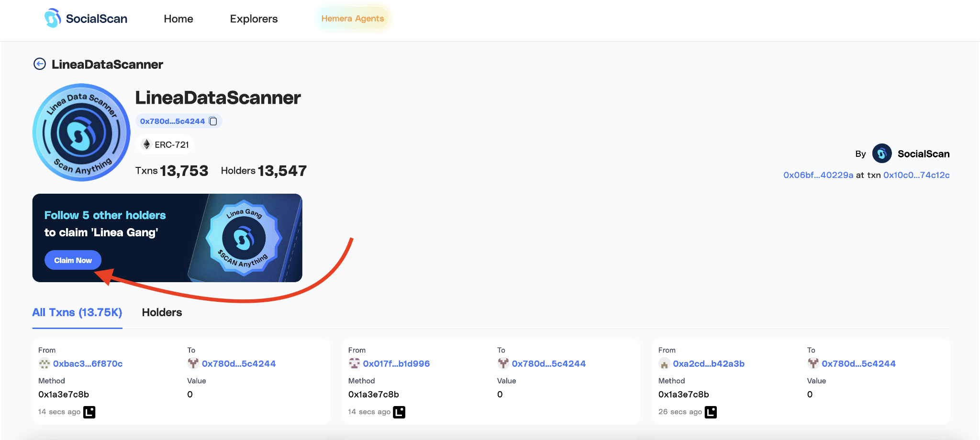Switch to the All Txns (13.75K) tab
The width and height of the screenshot is (980, 440).
coord(77,312)
